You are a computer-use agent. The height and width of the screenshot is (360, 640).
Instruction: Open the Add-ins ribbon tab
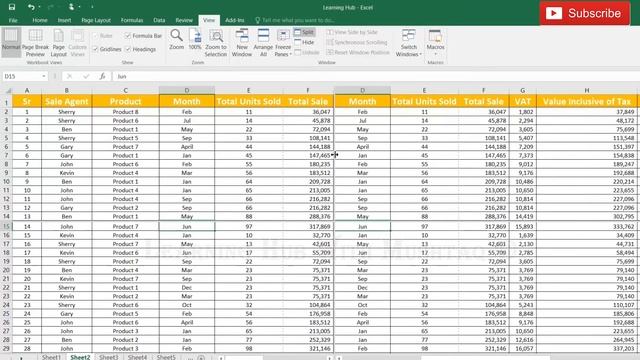coord(235,20)
